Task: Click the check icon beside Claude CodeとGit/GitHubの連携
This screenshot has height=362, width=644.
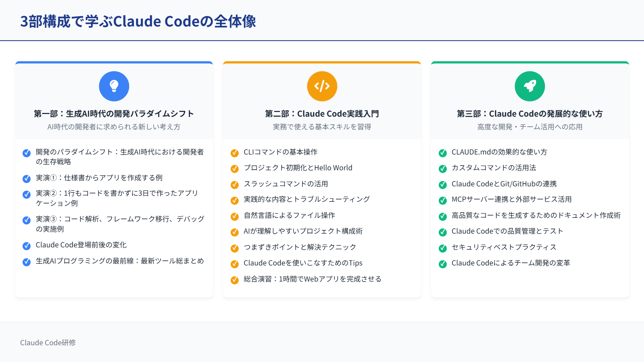Action: [x=443, y=185]
